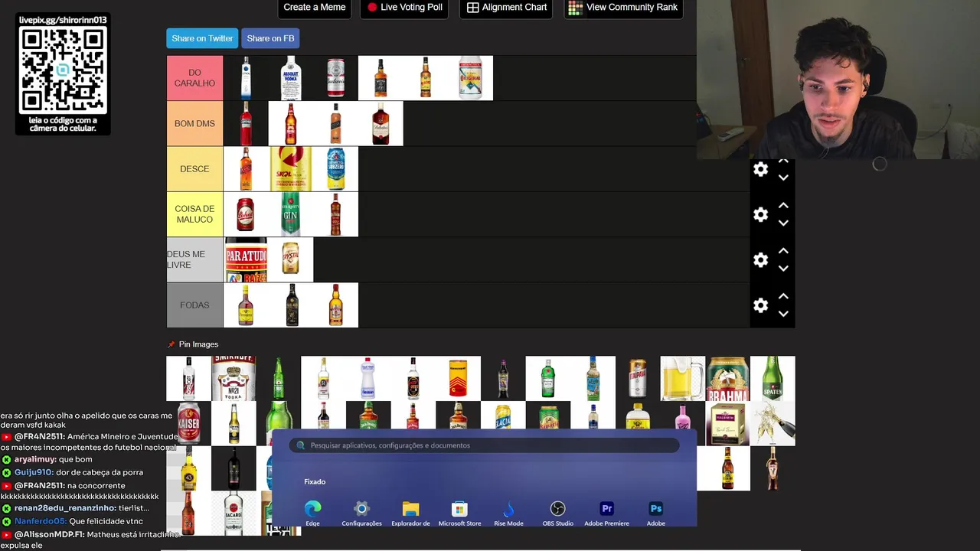This screenshot has width=980, height=551.
Task: Select the DESCE tier label
Action: 194,168
